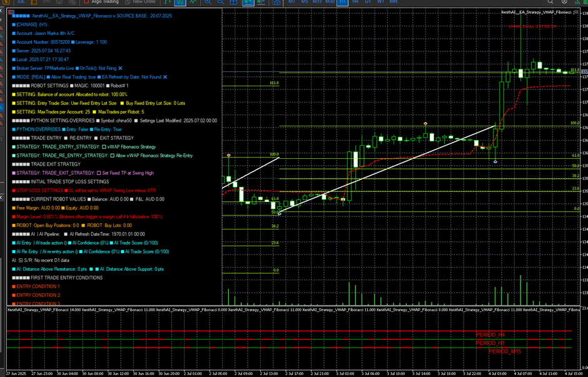
Task: Select the M15 timeframe
Action: (317, 1)
